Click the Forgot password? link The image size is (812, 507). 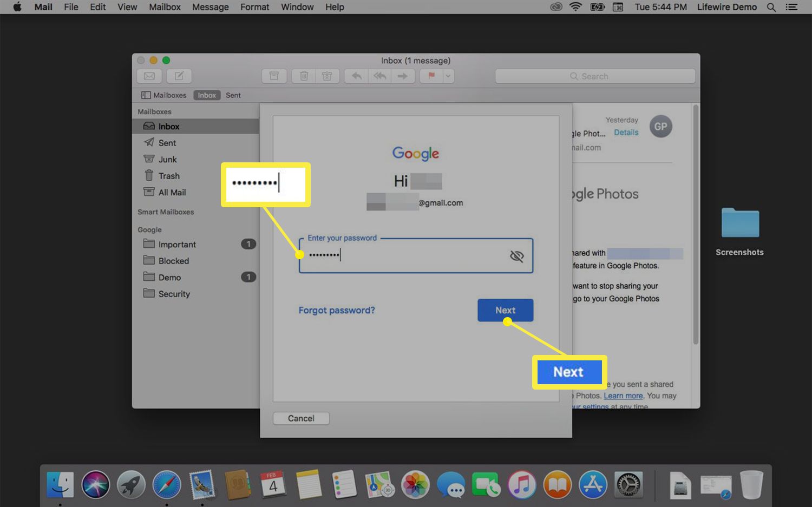click(x=337, y=310)
